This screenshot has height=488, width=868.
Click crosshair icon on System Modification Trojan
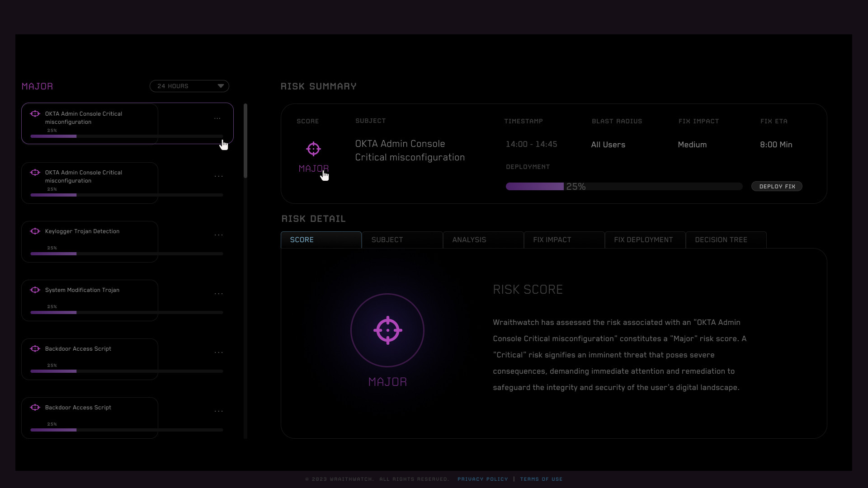35,290
